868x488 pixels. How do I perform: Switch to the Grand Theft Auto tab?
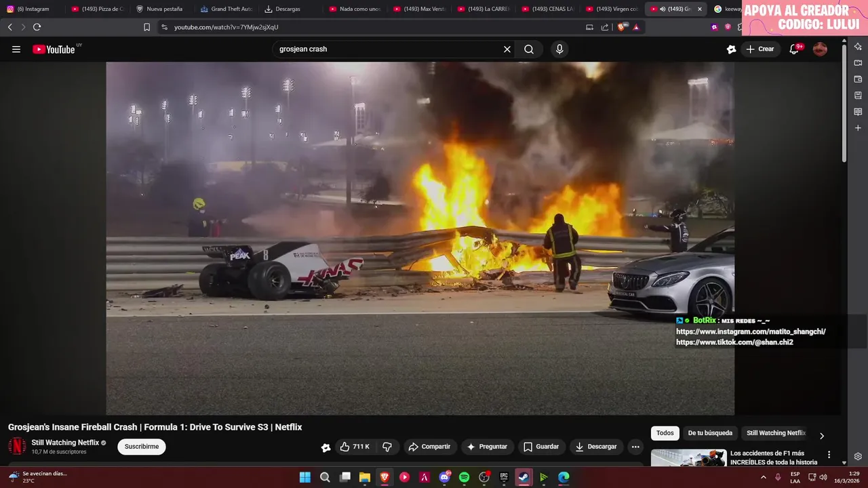tap(226, 9)
